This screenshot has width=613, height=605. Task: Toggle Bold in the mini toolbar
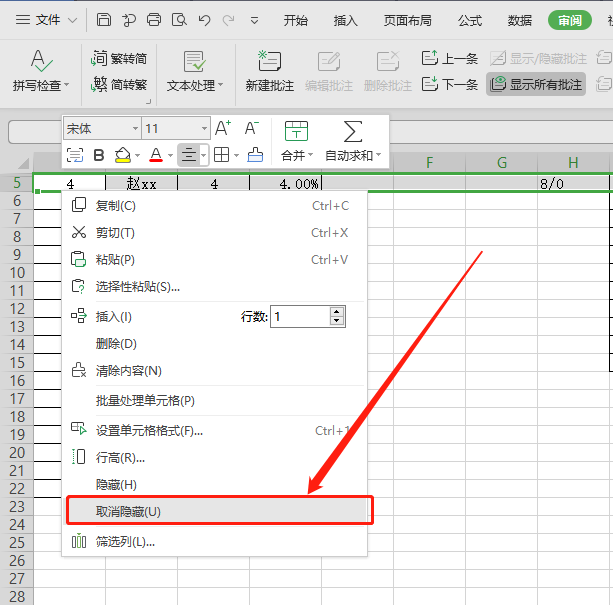99,155
